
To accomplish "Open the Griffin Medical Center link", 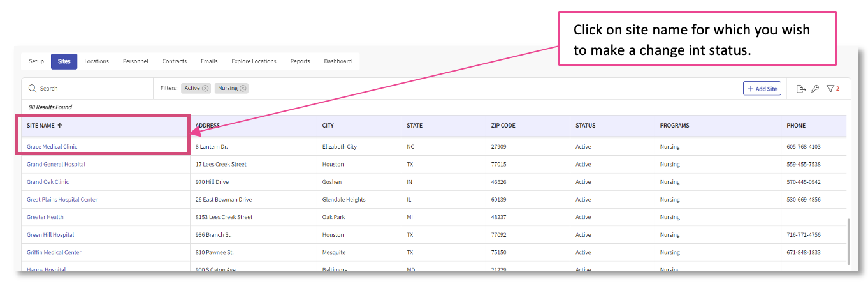I will [x=54, y=252].
